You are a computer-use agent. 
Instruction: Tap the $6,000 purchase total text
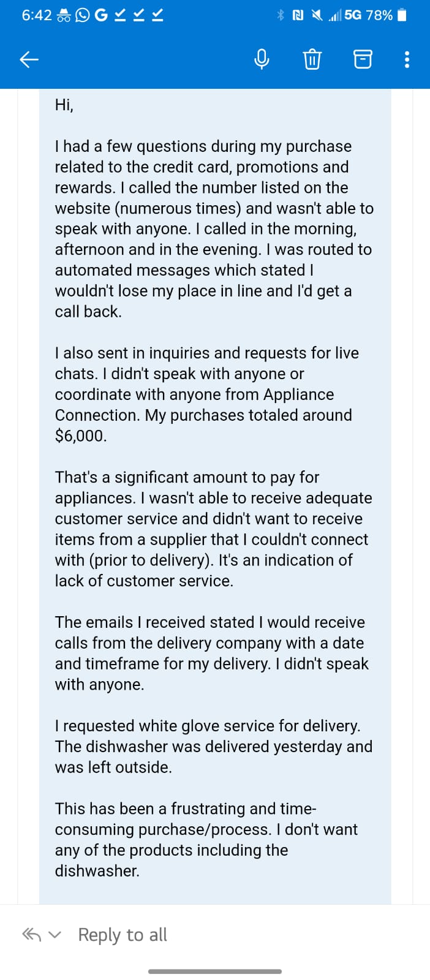[81, 435]
